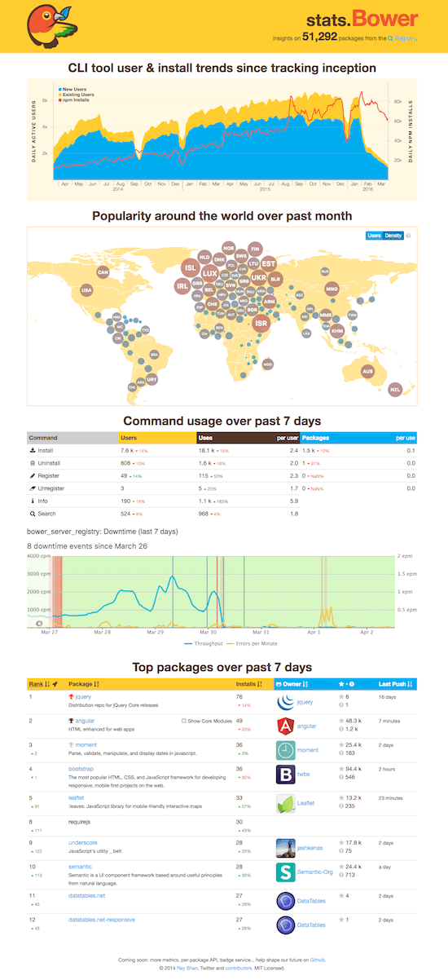
Task: Click the IRL bubble on the map
Action: [182, 285]
